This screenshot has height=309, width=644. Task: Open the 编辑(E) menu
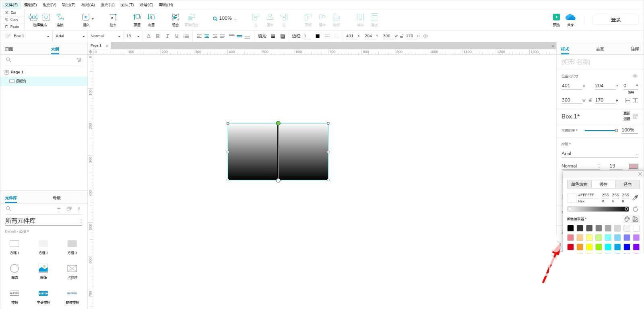pos(30,5)
